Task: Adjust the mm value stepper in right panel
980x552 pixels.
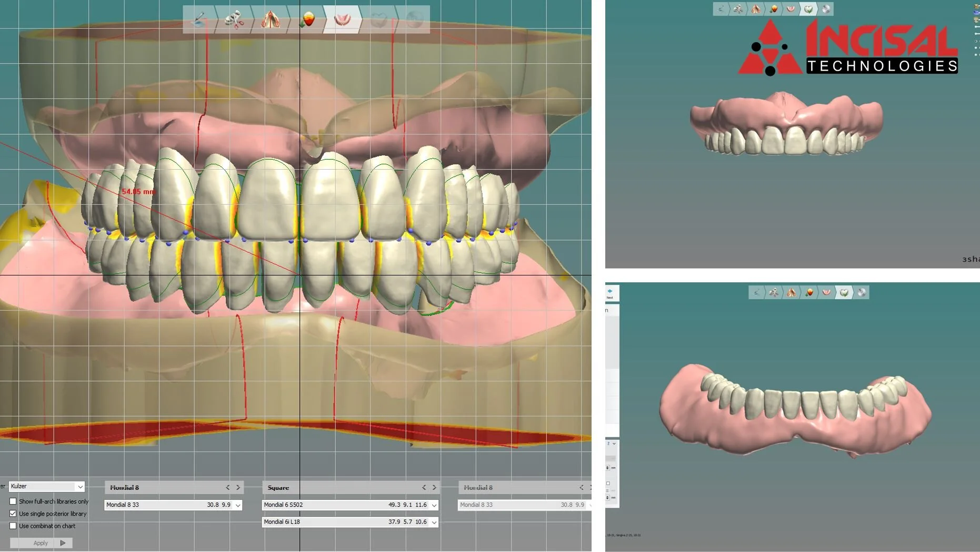Action: [x=607, y=468]
